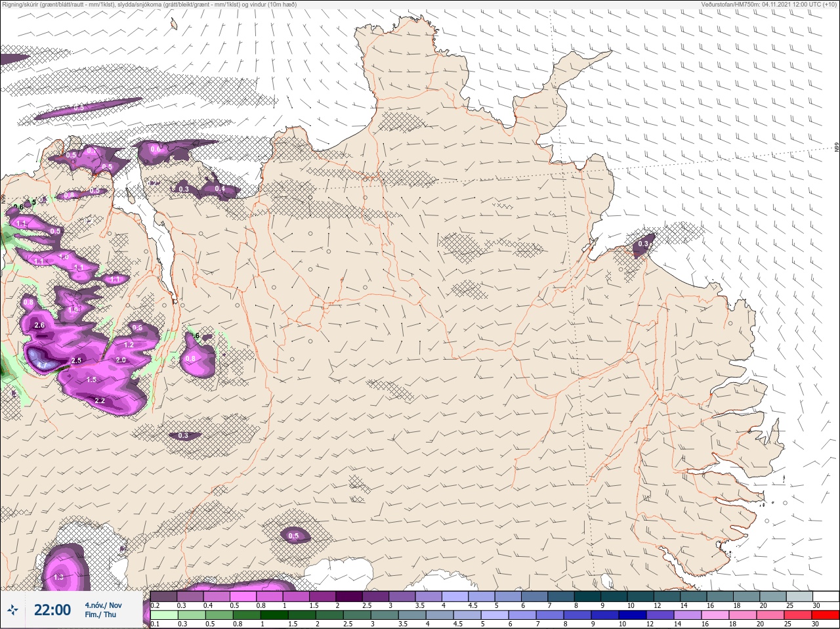This screenshot has height=629, width=840.
Task: Click the 1.3 value in the southwest blob
Action: pos(59,577)
